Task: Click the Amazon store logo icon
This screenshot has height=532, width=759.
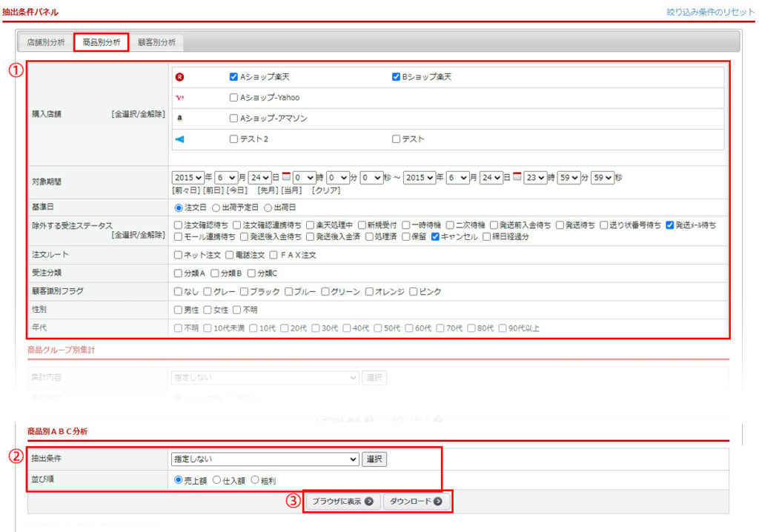Action: (179, 118)
